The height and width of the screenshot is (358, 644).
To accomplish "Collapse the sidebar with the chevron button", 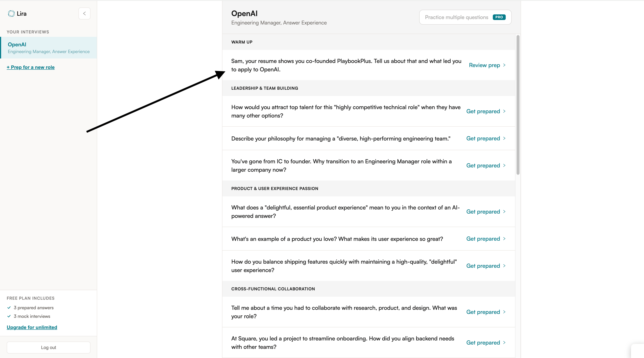I will click(84, 13).
